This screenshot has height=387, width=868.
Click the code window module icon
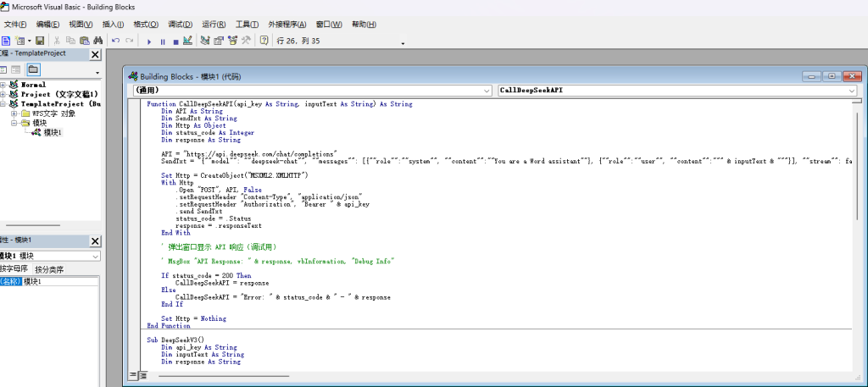click(133, 77)
